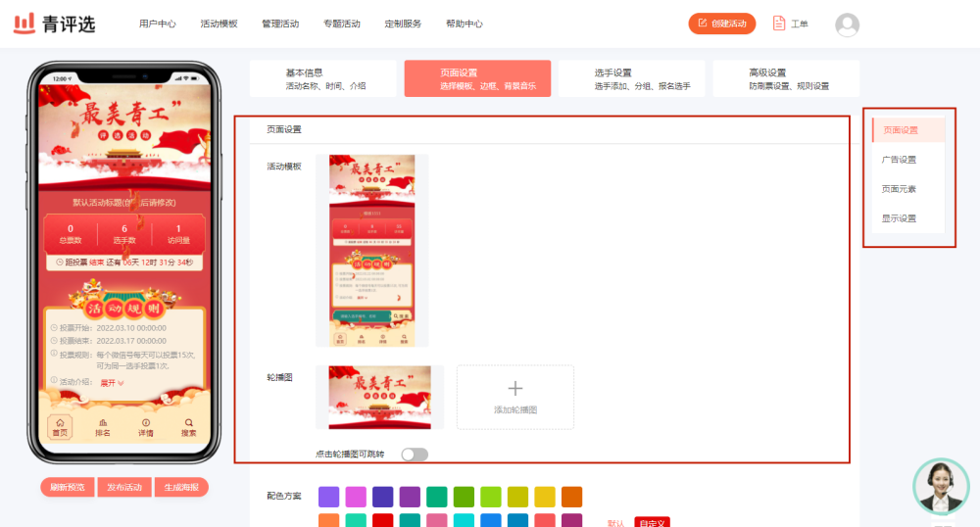Click the 配色方案 label
The height and width of the screenshot is (527, 980).
(284, 496)
